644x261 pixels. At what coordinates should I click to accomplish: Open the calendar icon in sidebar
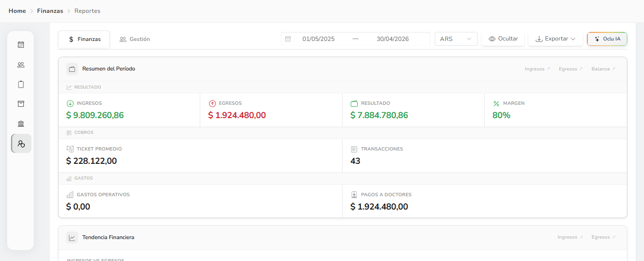pos(21,45)
